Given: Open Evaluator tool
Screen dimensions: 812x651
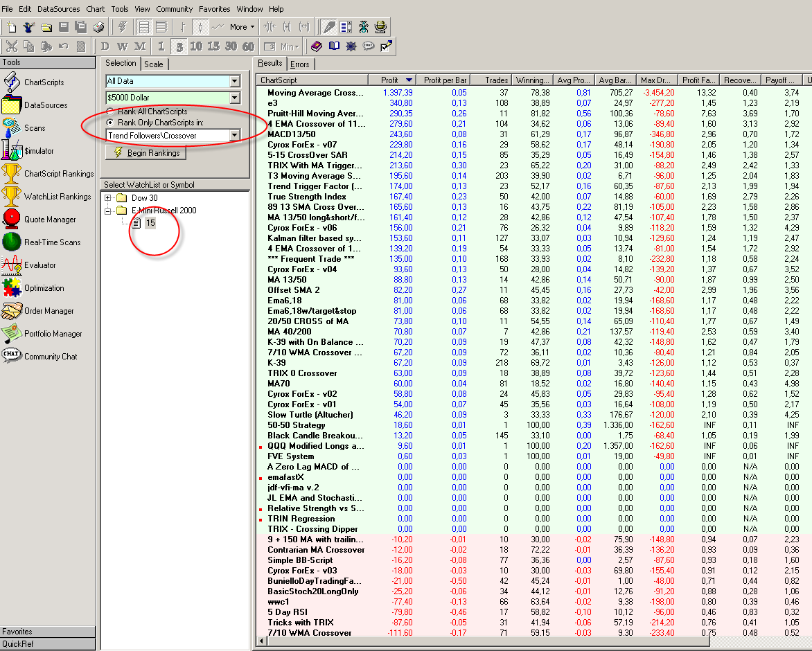Looking at the screenshot, I should point(29,265).
